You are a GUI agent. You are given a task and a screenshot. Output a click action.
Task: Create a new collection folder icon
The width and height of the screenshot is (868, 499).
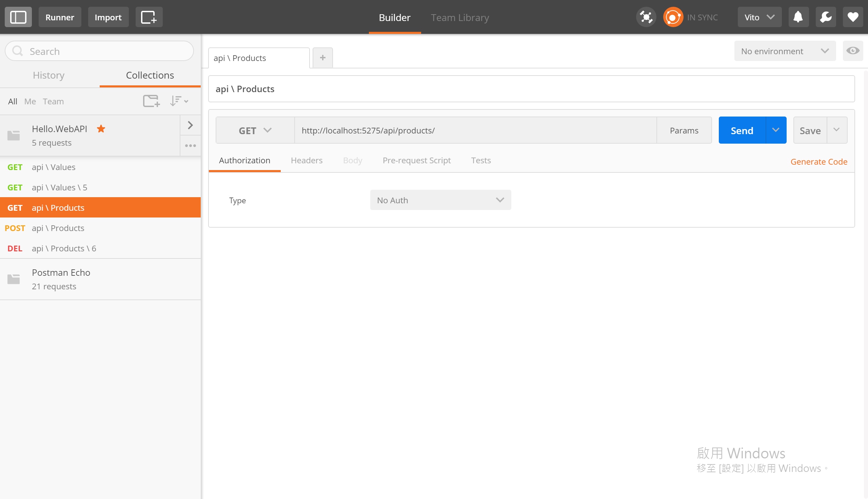click(x=151, y=101)
